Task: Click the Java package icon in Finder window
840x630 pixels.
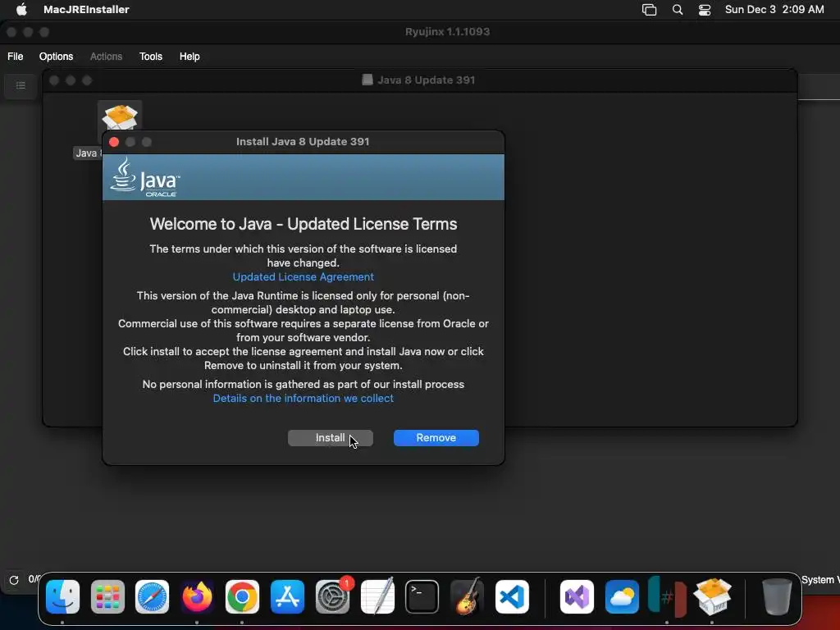Action: tap(120, 116)
